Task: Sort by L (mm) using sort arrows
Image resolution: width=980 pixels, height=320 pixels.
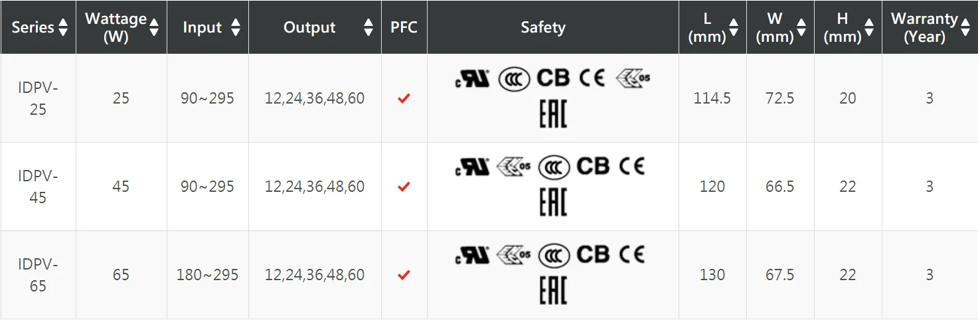Action: click(734, 27)
